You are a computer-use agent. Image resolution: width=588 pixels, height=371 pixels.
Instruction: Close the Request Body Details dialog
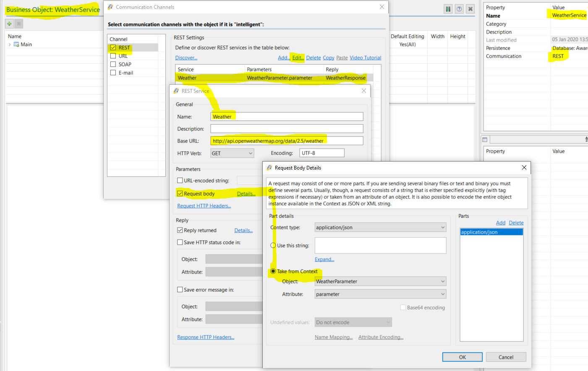point(524,167)
